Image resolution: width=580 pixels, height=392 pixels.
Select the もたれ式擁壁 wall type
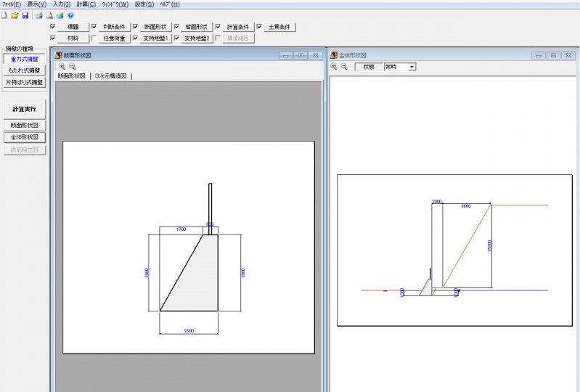25,70
